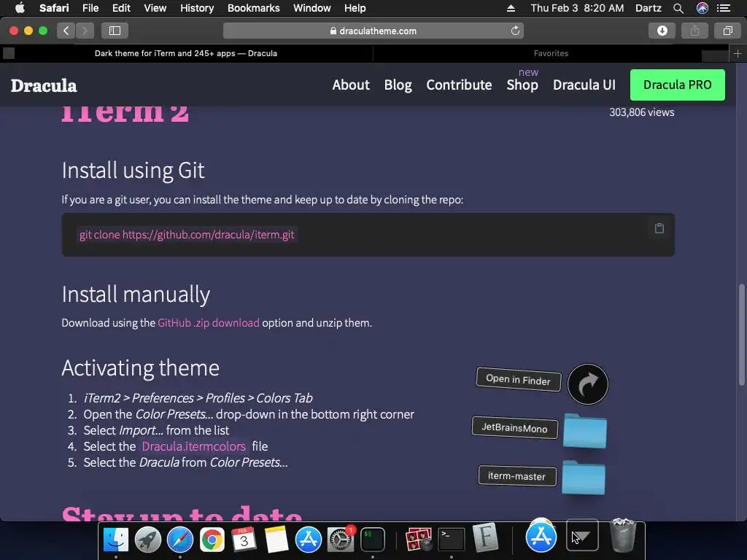The image size is (747, 560).
Task: Open the Safari menu
Action: click(x=54, y=8)
